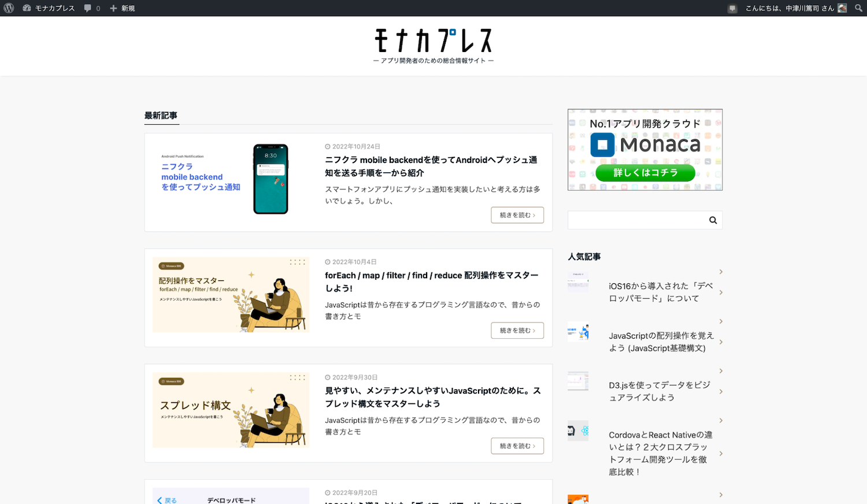Open popular article JavaScriptの配列操作を覚えよう
The height and width of the screenshot is (504, 867).
(661, 342)
